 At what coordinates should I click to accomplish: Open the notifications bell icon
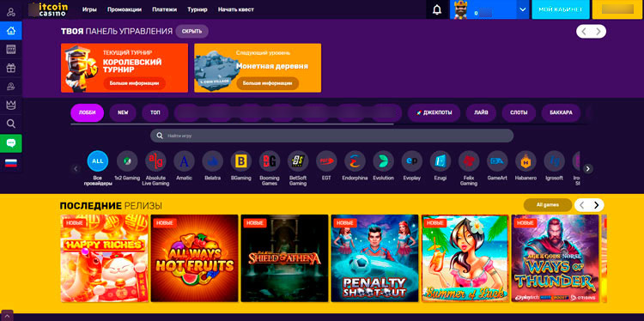[437, 9]
